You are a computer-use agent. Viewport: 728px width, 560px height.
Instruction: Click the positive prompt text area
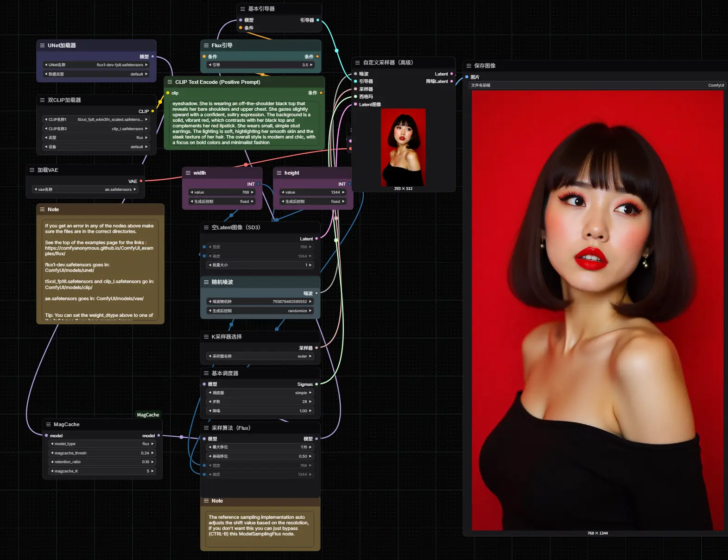pos(244,123)
